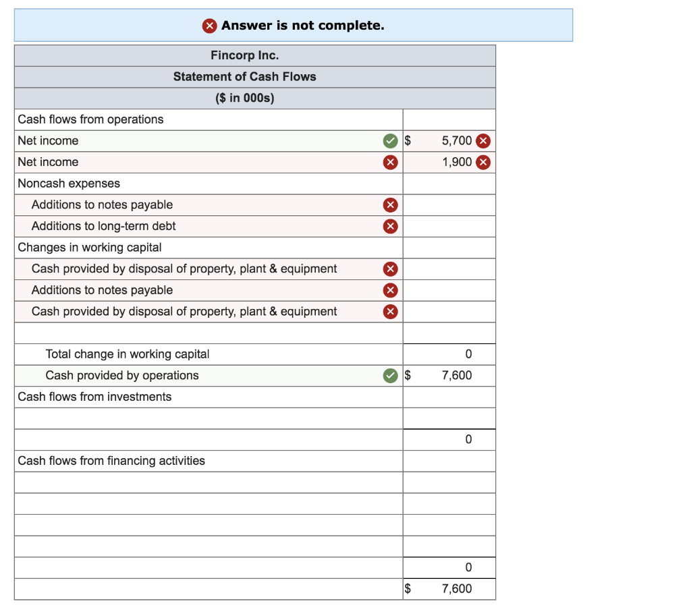Click the red X next to 'Additions to notes payable' under Noncash expenses
Image resolution: width=691 pixels, height=616 pixels.
390,204
